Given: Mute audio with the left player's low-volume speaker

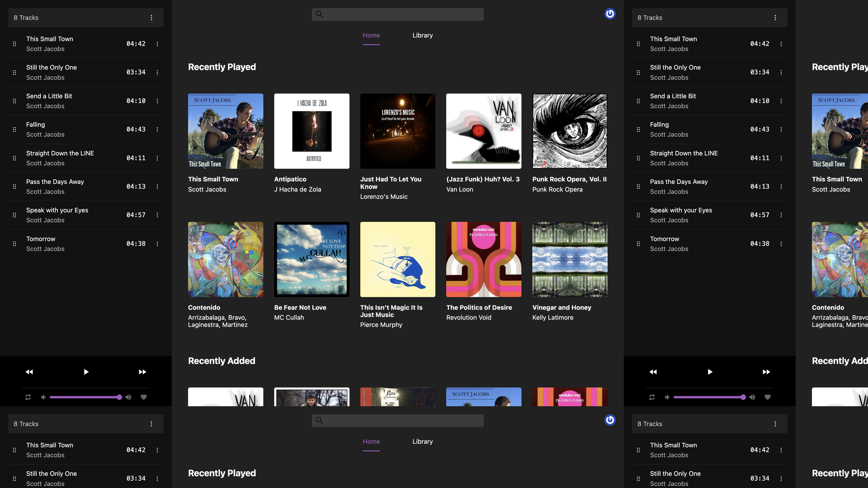Looking at the screenshot, I should click(43, 397).
